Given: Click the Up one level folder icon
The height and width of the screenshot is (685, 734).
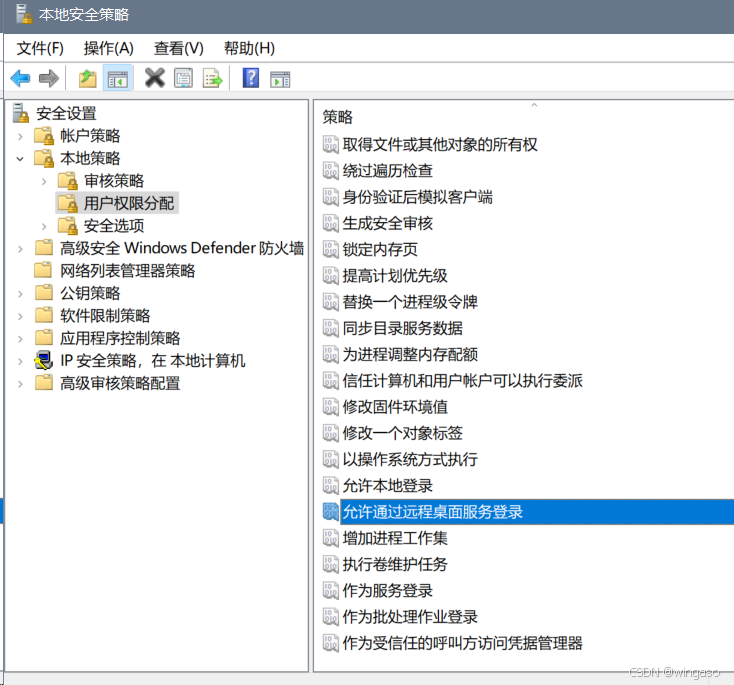Looking at the screenshot, I should pyautogui.click(x=88, y=78).
